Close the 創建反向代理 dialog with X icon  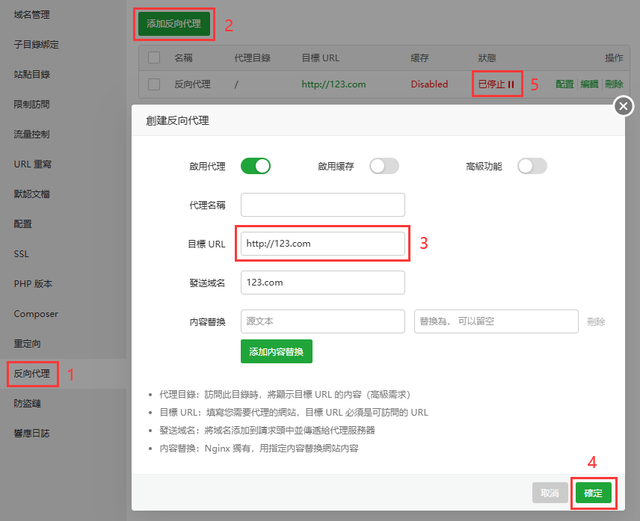pos(624,106)
